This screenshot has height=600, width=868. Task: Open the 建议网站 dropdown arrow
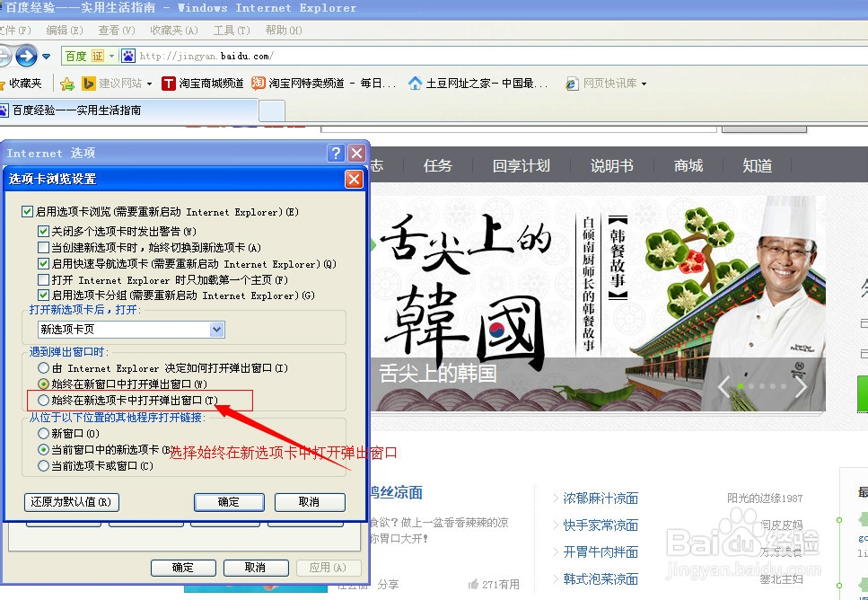click(x=149, y=83)
